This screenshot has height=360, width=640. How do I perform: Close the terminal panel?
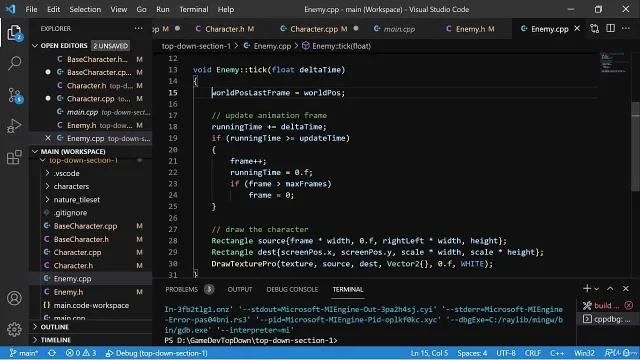pos(626,289)
